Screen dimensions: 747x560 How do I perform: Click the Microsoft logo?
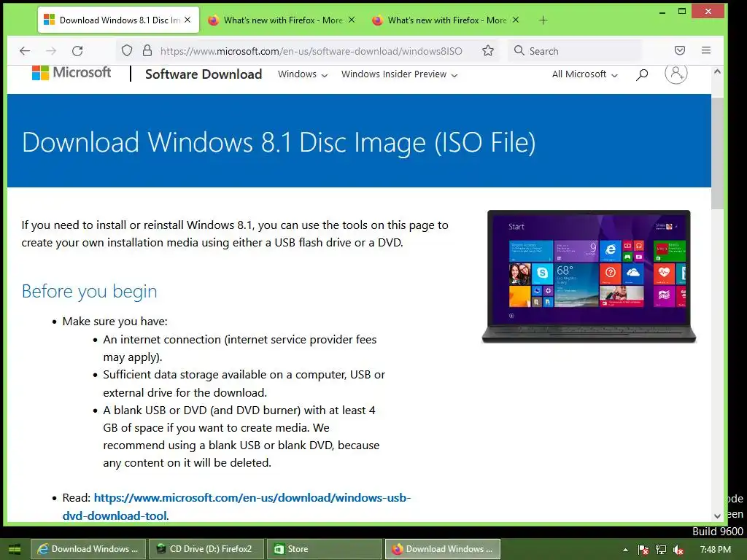coord(71,73)
